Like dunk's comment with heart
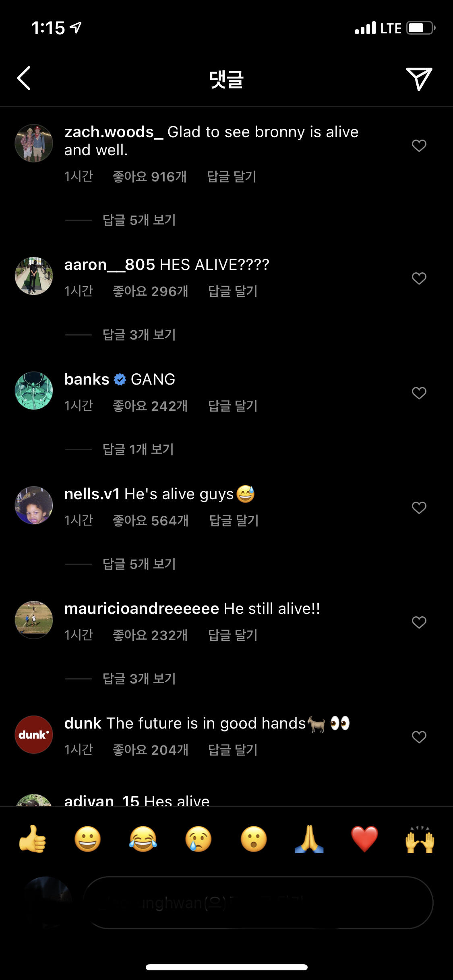This screenshot has width=453, height=980. pyautogui.click(x=419, y=737)
